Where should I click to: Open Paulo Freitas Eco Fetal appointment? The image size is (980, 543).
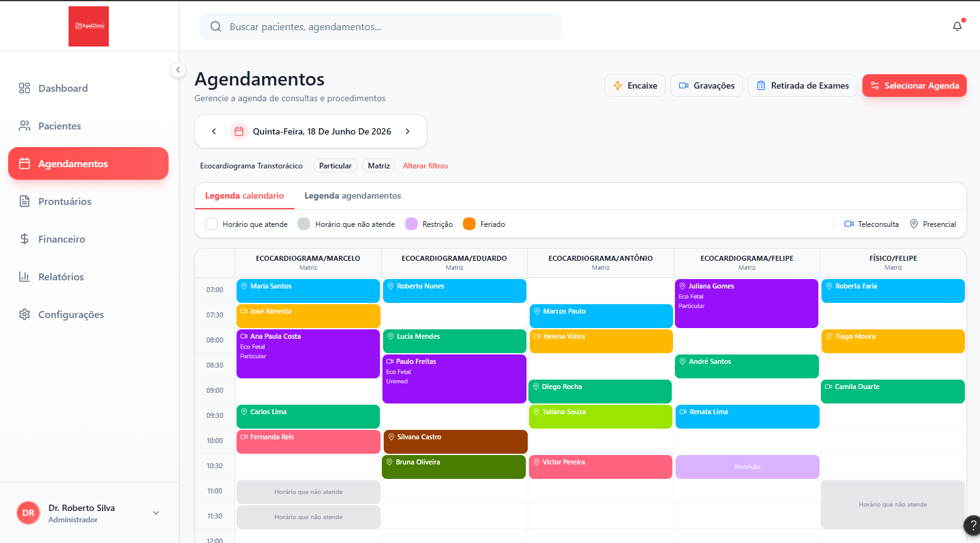[x=454, y=379]
